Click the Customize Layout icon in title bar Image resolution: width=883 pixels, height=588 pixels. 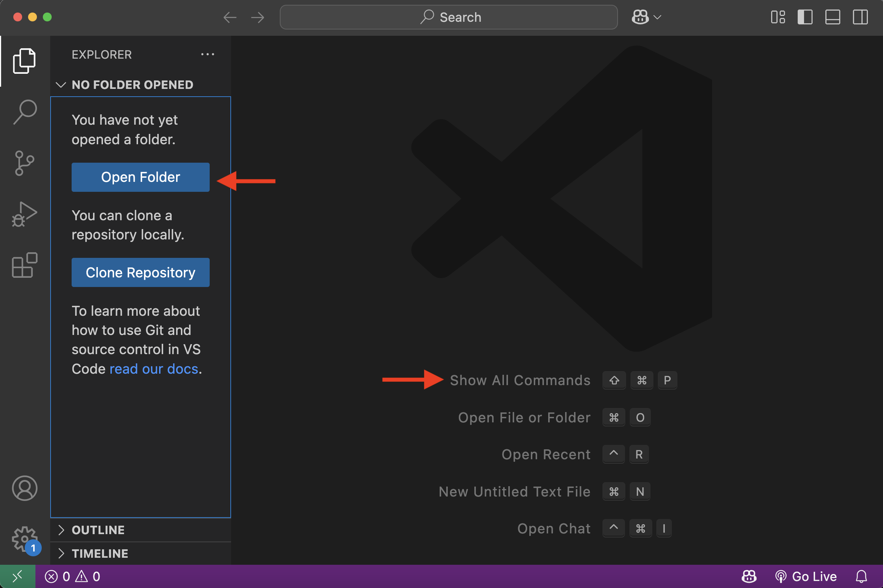[778, 17]
